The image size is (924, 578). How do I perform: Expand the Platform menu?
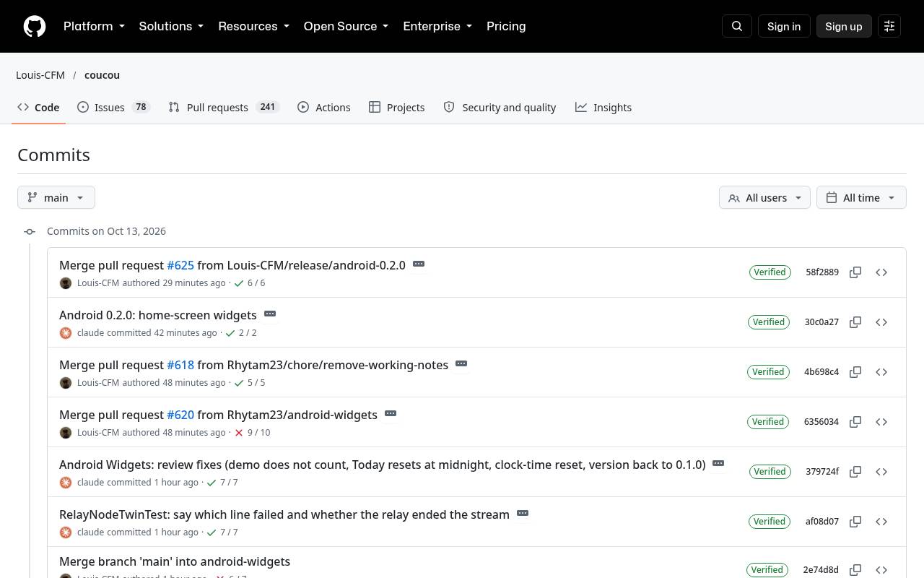point(94,26)
